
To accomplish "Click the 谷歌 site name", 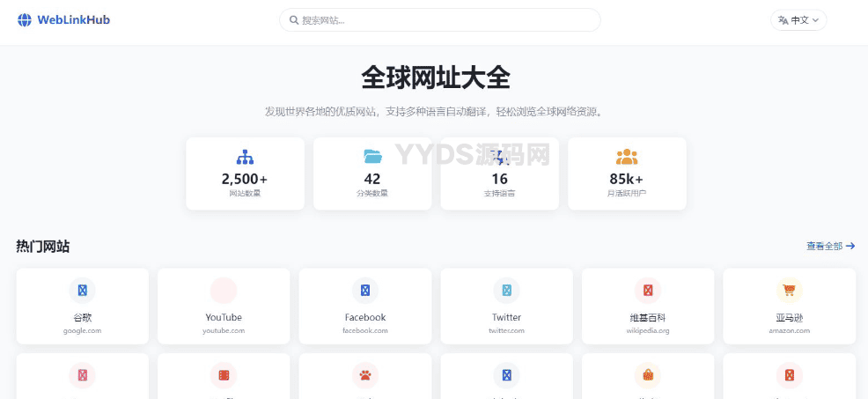I will coord(83,318).
